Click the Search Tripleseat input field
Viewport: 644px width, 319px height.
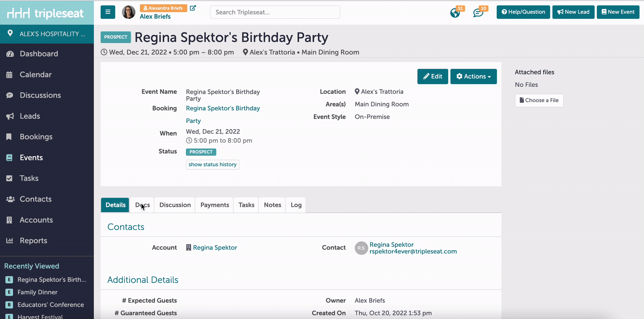click(x=275, y=12)
